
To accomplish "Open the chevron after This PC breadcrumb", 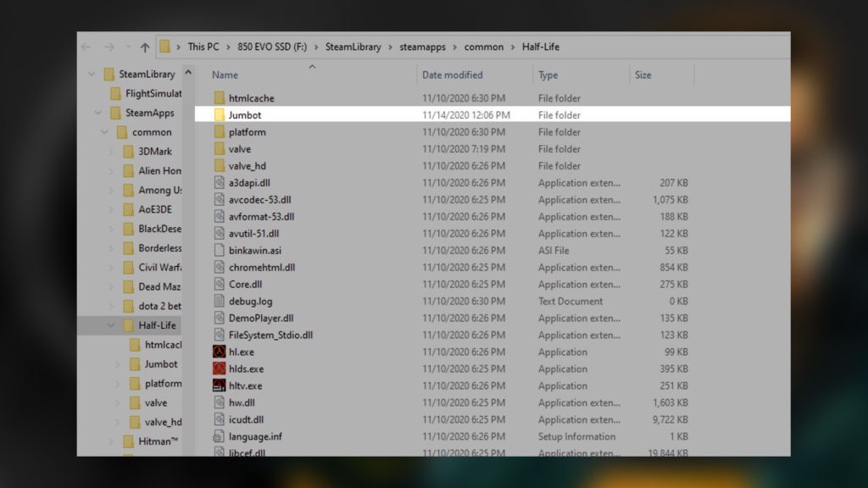I will (228, 47).
